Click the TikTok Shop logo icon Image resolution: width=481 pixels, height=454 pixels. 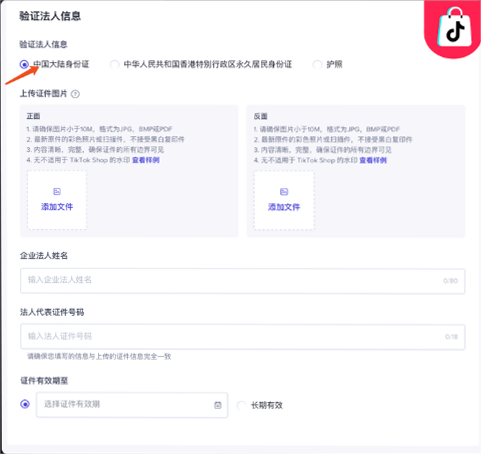[x=454, y=28]
